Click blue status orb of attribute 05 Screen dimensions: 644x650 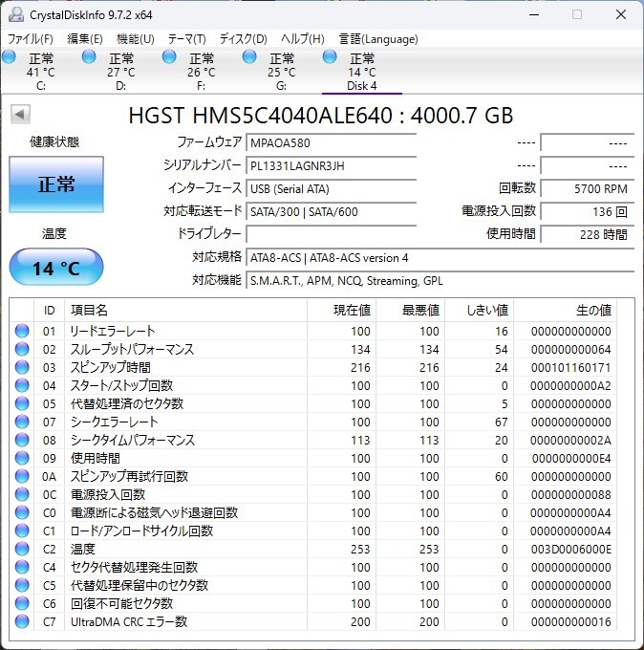coord(22,403)
